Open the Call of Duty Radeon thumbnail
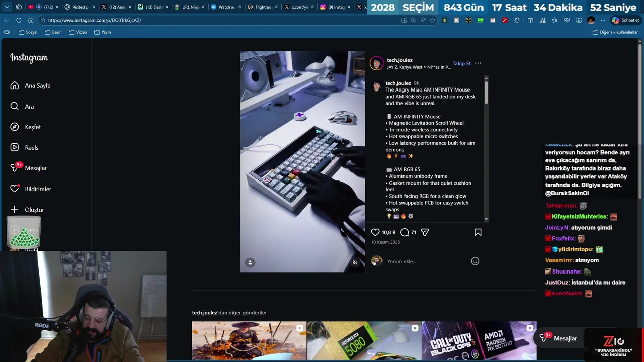The width and height of the screenshot is (644, 362). click(479, 341)
